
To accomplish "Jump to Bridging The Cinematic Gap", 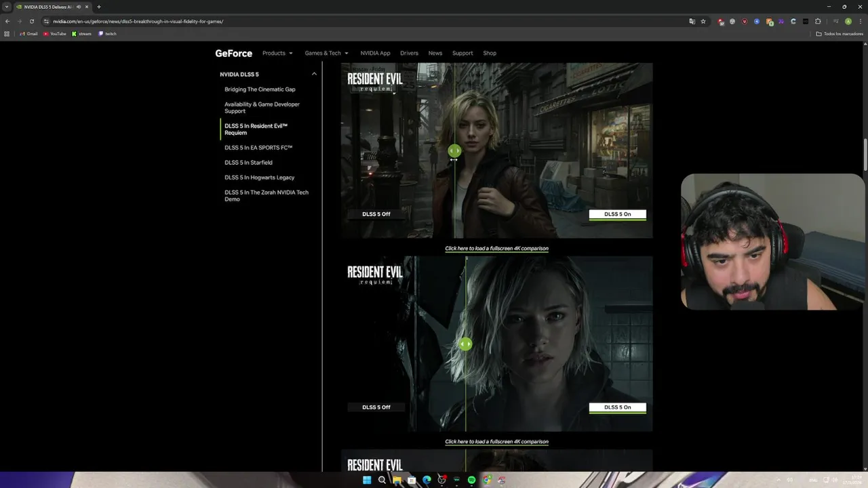I will (x=260, y=89).
